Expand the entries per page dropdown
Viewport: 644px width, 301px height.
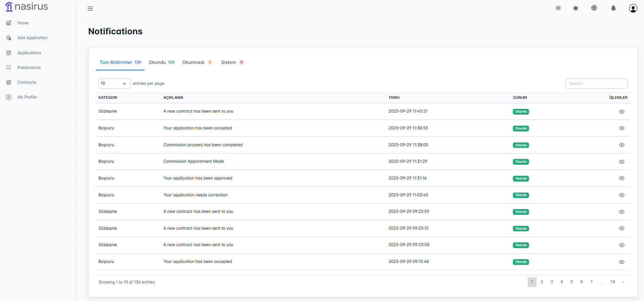click(114, 83)
